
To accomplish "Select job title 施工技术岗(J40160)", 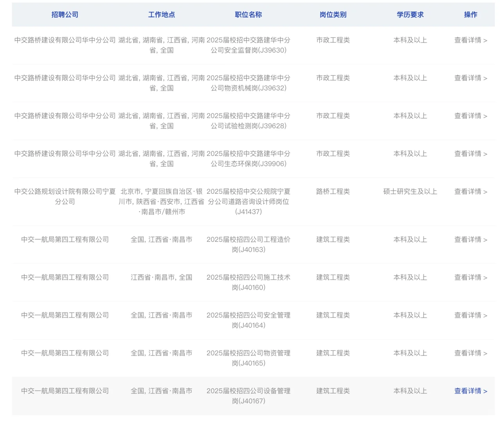I will (x=248, y=283).
